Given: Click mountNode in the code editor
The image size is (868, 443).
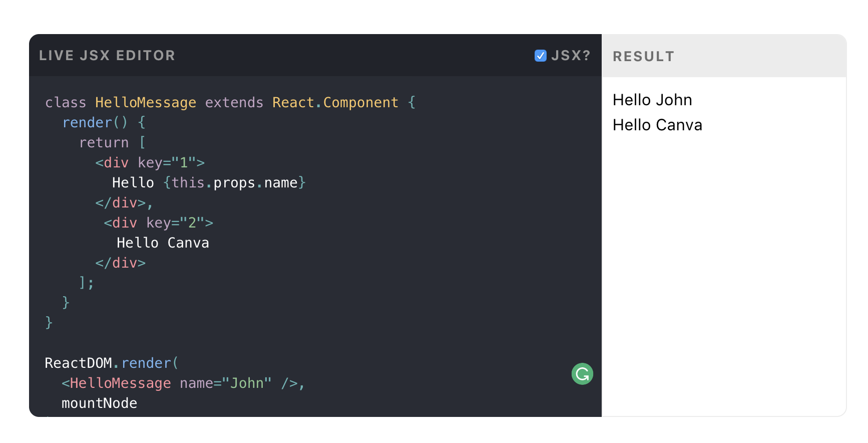Looking at the screenshot, I should [x=99, y=403].
